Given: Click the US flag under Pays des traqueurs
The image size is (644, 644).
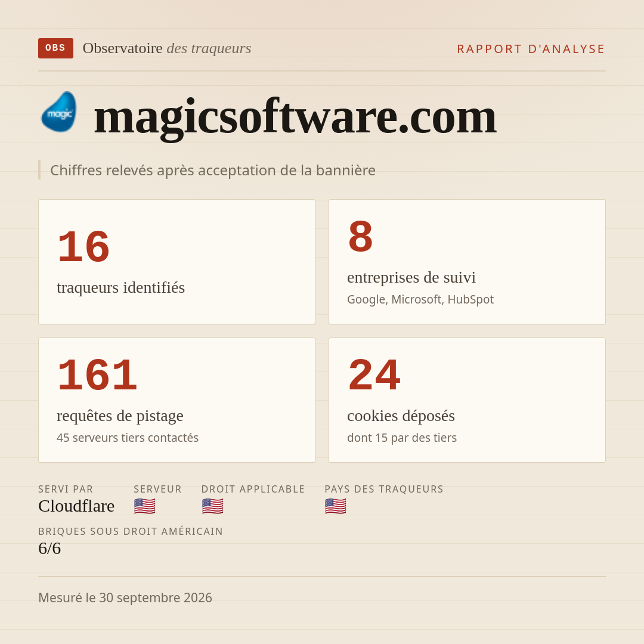Looking at the screenshot, I should (x=335, y=506).
